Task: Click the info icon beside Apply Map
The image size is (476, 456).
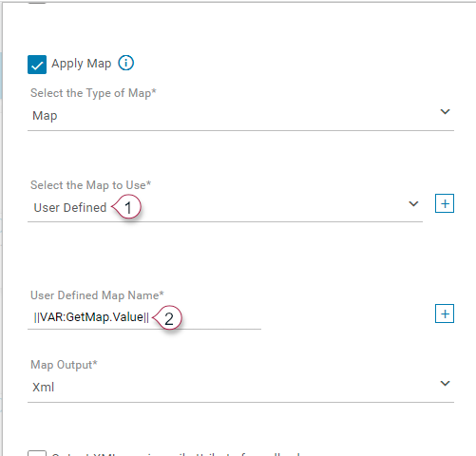Action: point(126,63)
